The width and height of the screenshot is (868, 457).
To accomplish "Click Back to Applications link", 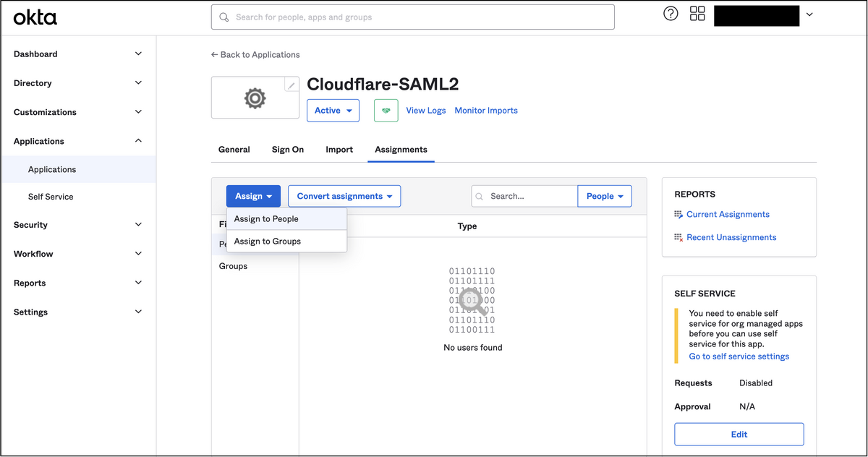I will click(255, 54).
